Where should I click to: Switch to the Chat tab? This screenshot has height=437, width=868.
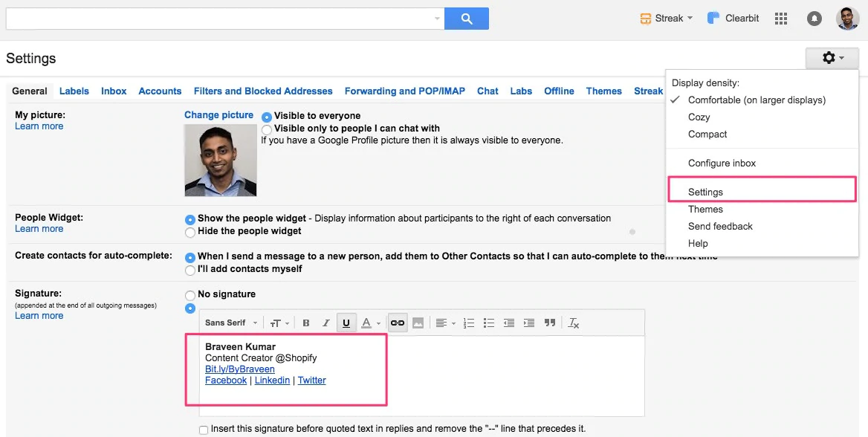pyautogui.click(x=488, y=91)
